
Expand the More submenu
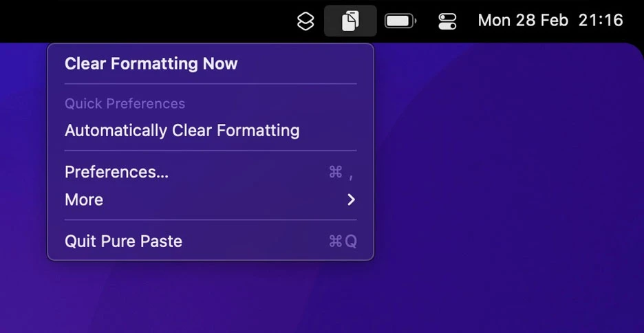(x=211, y=200)
